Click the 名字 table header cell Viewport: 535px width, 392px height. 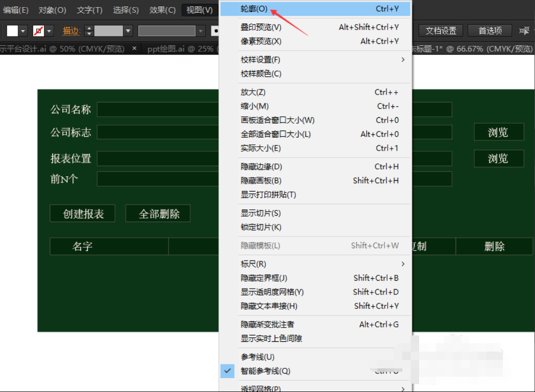(109, 246)
